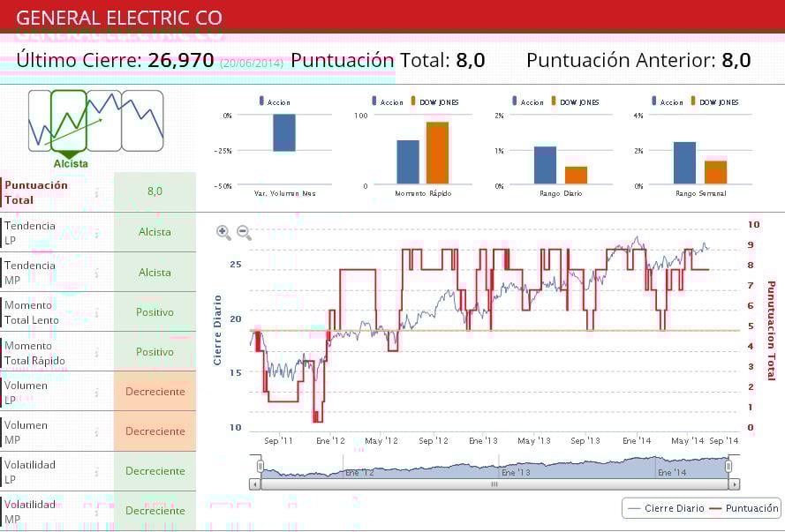
Task: Grab the right handle of range navigator
Action: click(x=728, y=467)
